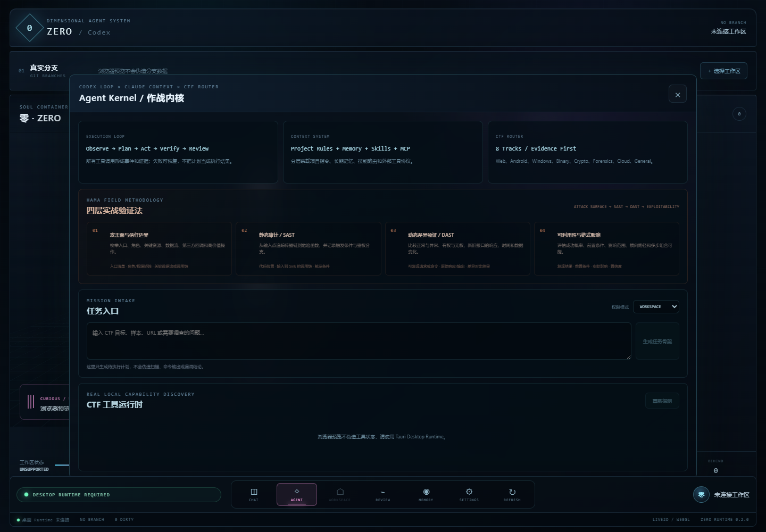Click the 选择工作区 button
The width and height of the screenshot is (766, 532).
(x=723, y=71)
